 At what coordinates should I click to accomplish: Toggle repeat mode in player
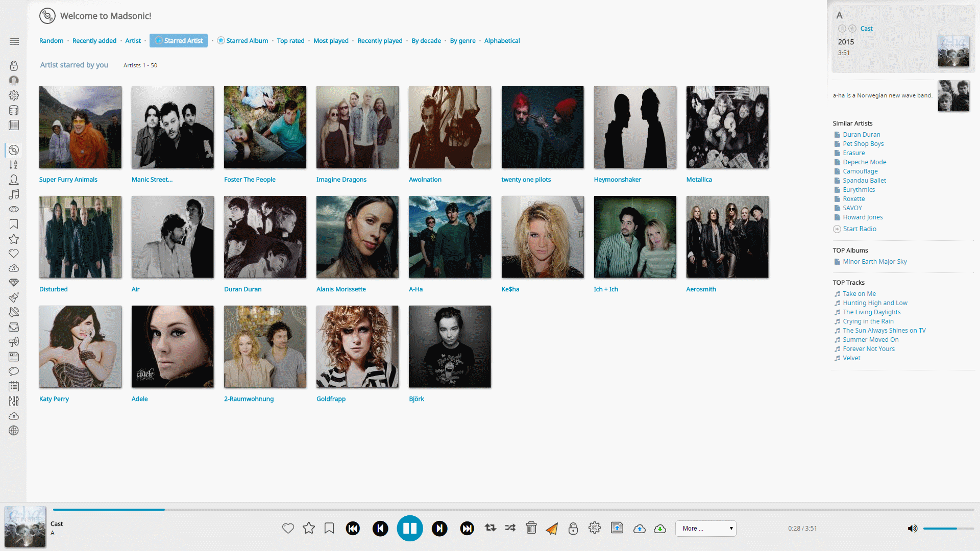point(491,528)
